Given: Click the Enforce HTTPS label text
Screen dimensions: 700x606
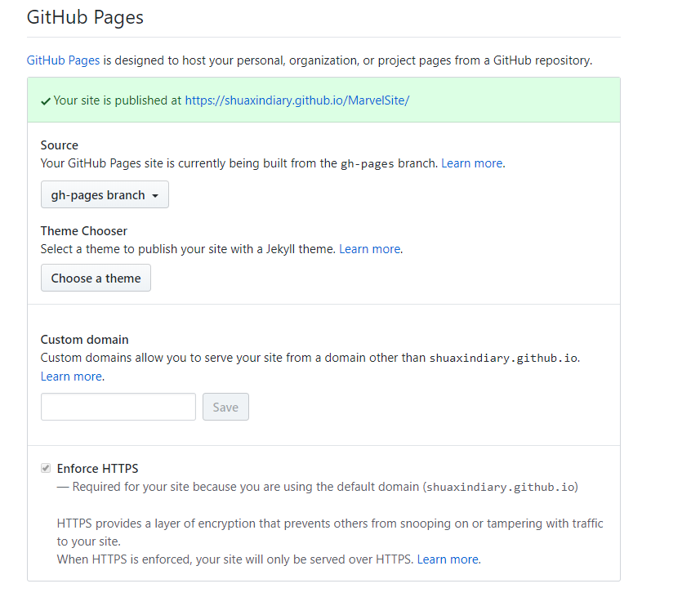Looking at the screenshot, I should point(97,469).
